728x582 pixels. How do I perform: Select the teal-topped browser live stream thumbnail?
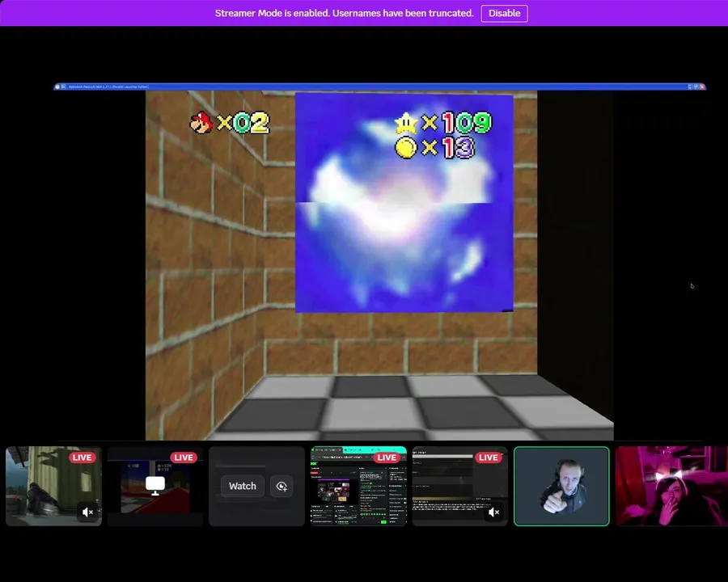[358, 486]
